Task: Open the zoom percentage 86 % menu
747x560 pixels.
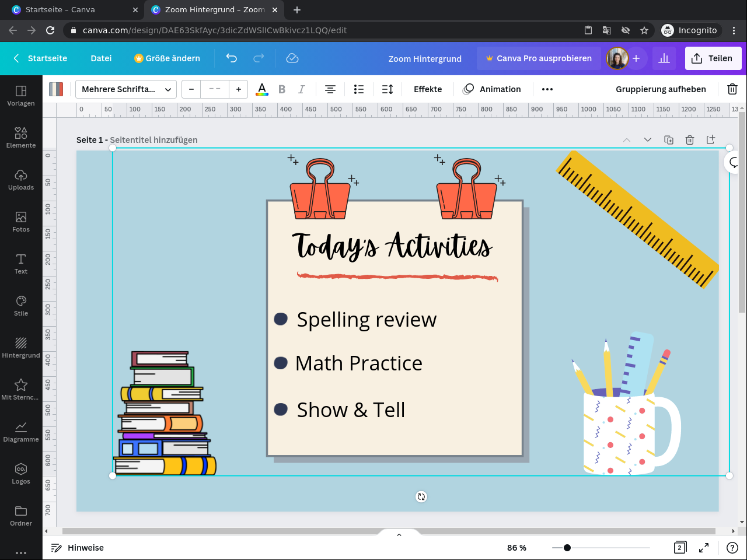Action: [x=516, y=548]
